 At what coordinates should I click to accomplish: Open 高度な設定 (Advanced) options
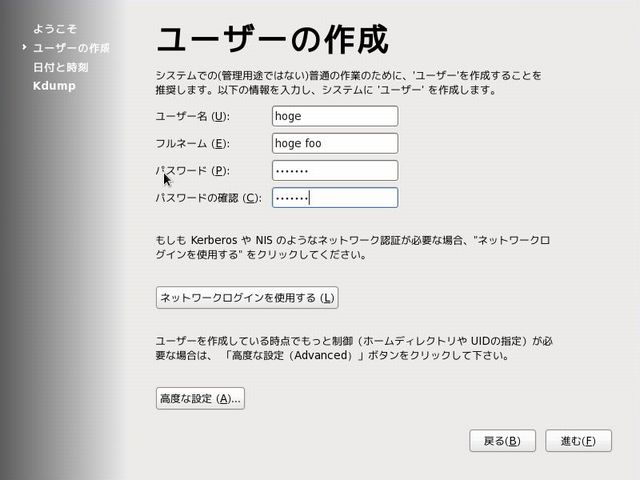point(200,399)
